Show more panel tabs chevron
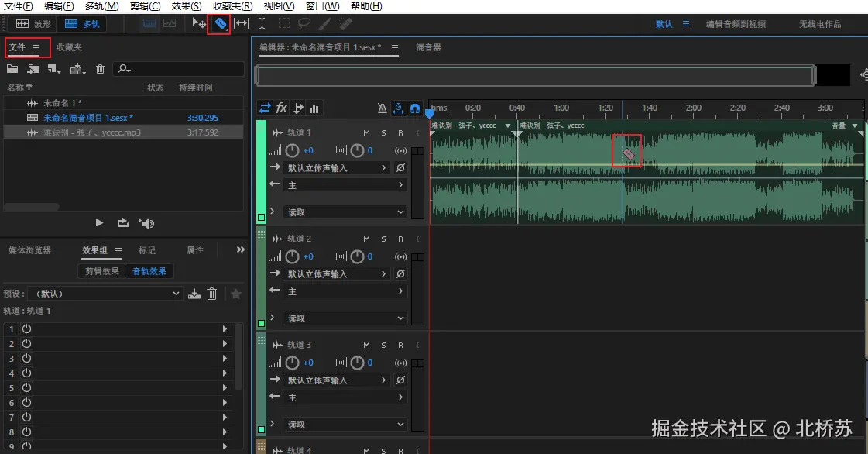 [x=240, y=249]
